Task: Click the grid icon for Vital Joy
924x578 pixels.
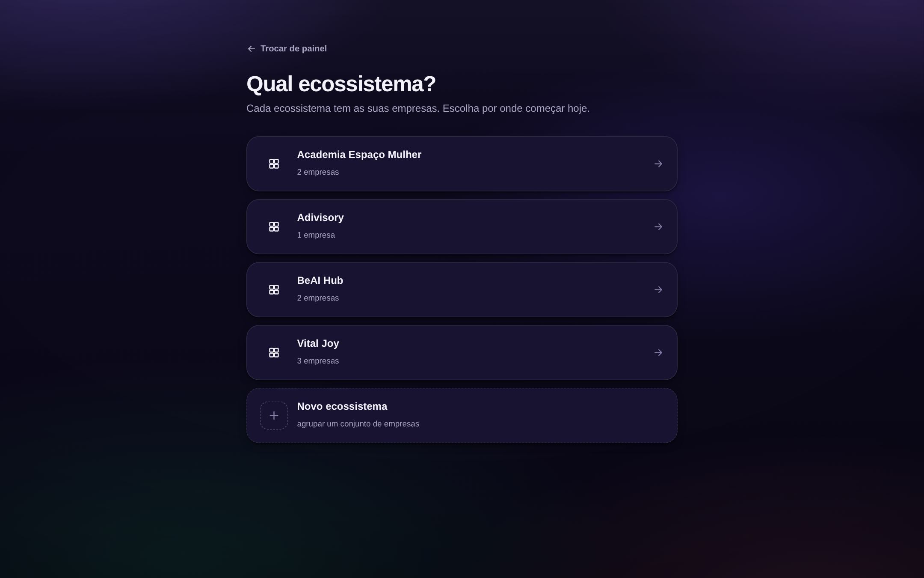Action: pyautogui.click(x=274, y=353)
